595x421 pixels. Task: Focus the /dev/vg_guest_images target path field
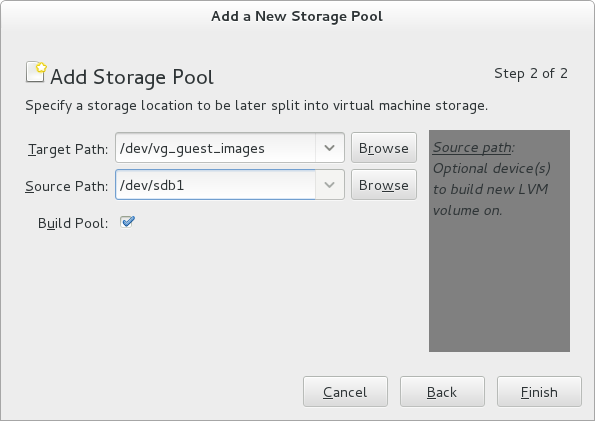pos(216,148)
